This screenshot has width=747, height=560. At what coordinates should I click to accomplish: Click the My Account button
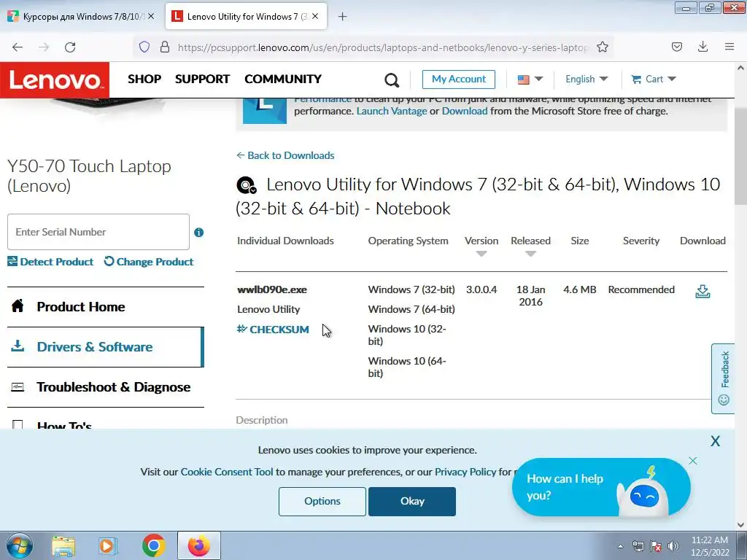pyautogui.click(x=459, y=79)
